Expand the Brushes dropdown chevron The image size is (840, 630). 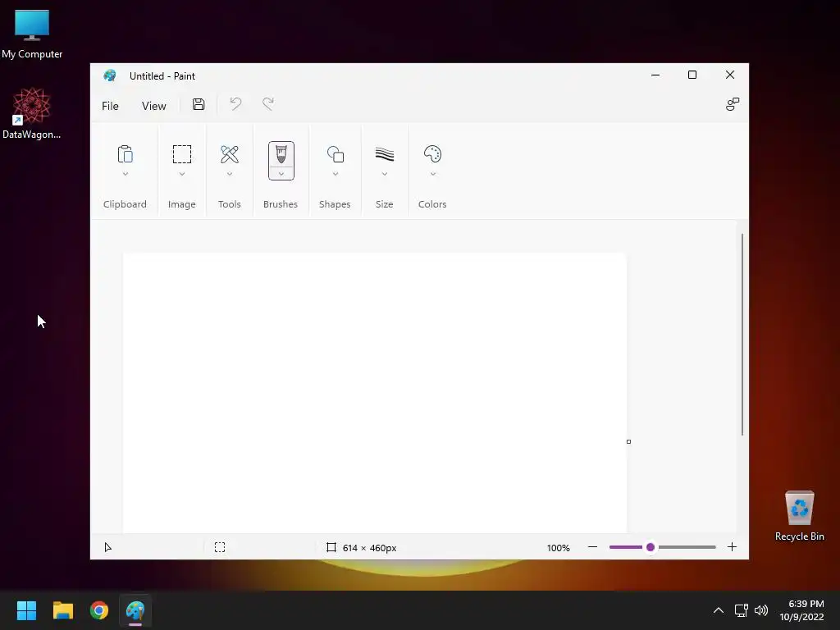click(x=281, y=174)
